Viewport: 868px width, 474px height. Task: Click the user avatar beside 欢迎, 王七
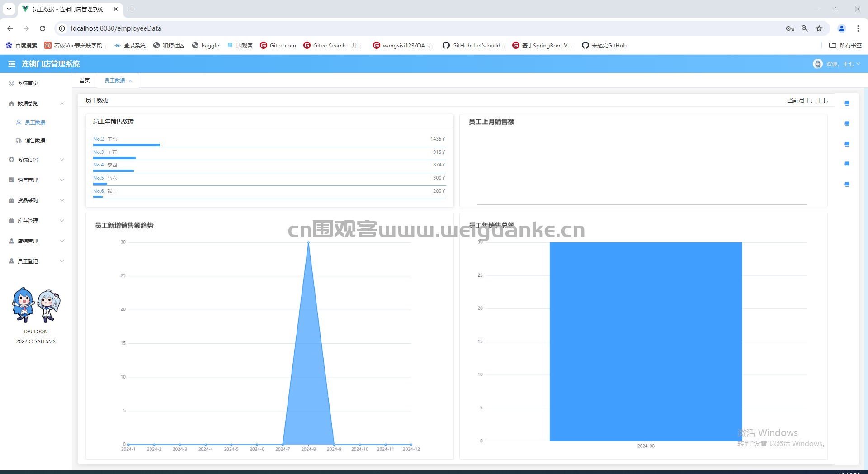(817, 64)
